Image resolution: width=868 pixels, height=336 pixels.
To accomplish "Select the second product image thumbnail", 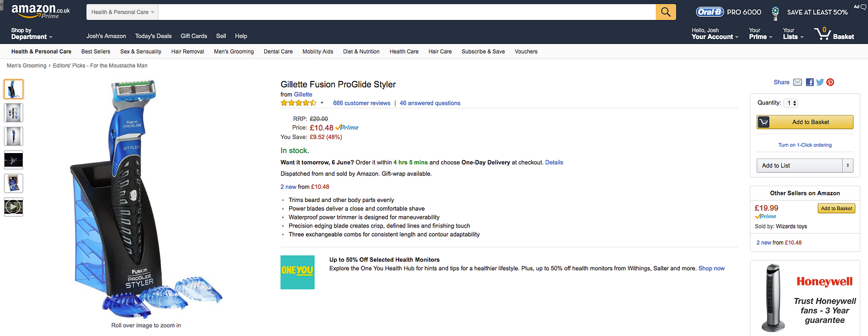I will tap(14, 113).
